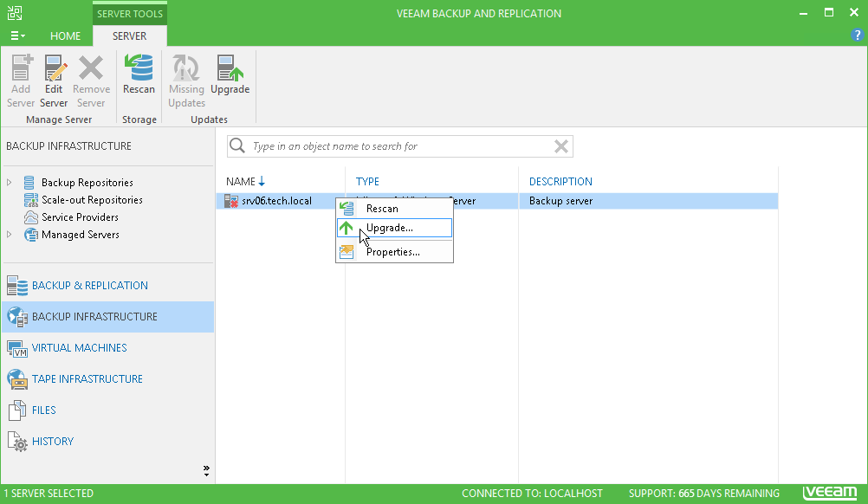Click the srv06.tech.local server icon
The width and height of the screenshot is (868, 504).
[230, 201]
